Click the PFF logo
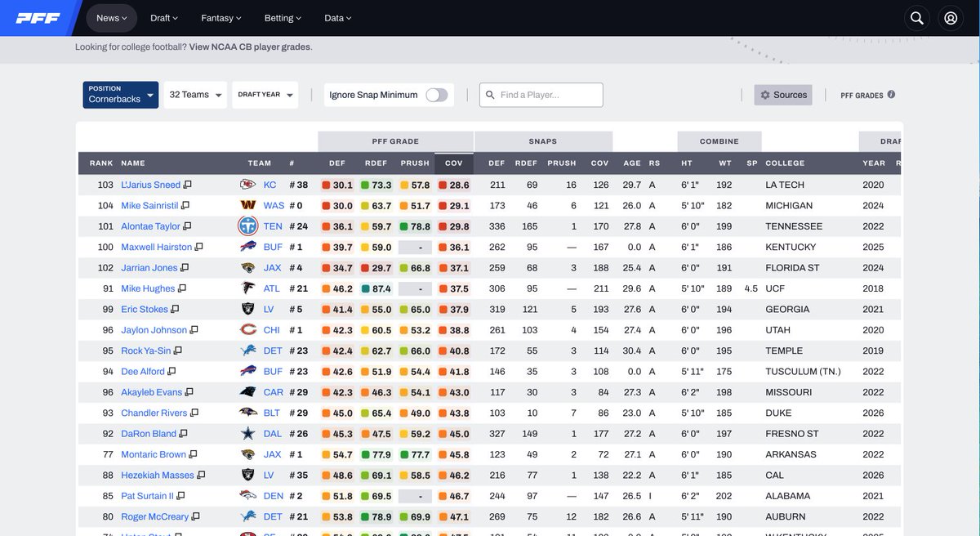Viewport: 980px width, 536px height. click(x=38, y=18)
